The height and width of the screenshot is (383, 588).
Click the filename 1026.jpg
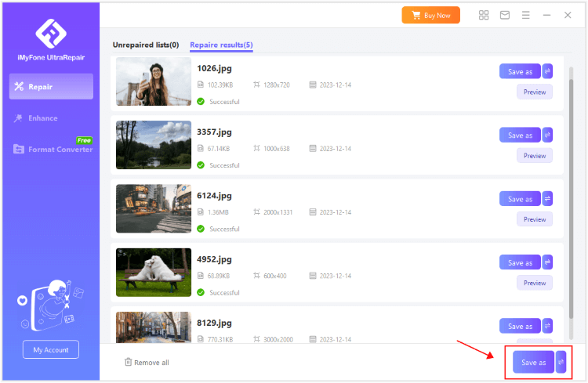[x=215, y=68]
